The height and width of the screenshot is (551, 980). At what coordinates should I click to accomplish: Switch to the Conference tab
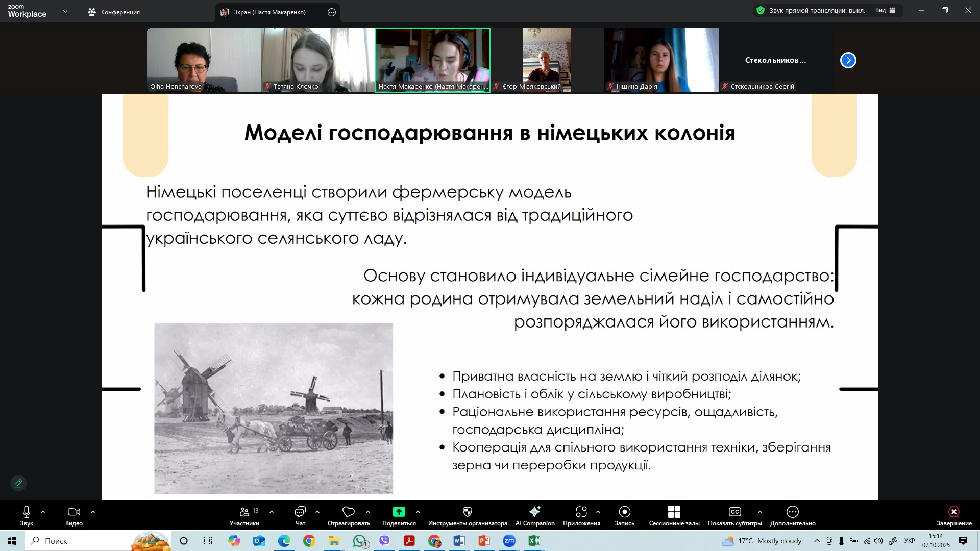coord(114,12)
